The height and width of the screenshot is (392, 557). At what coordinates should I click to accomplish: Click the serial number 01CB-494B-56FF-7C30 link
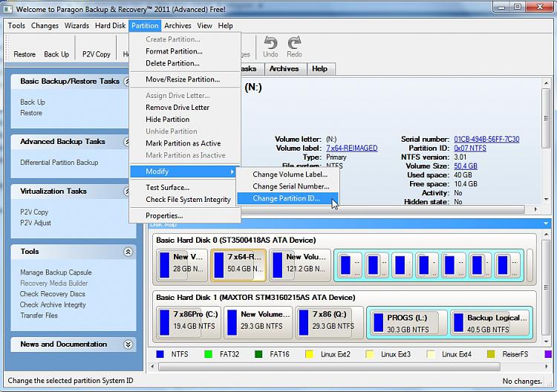(x=486, y=139)
